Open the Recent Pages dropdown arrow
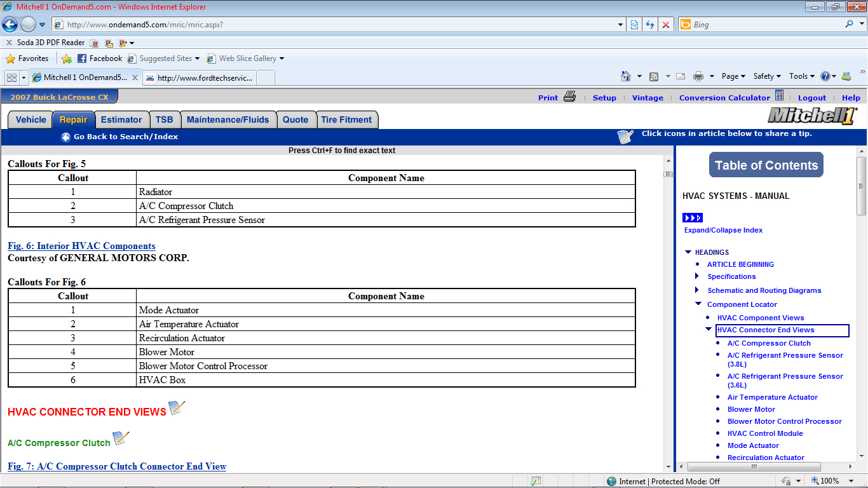This screenshot has width=868, height=488. point(43,25)
